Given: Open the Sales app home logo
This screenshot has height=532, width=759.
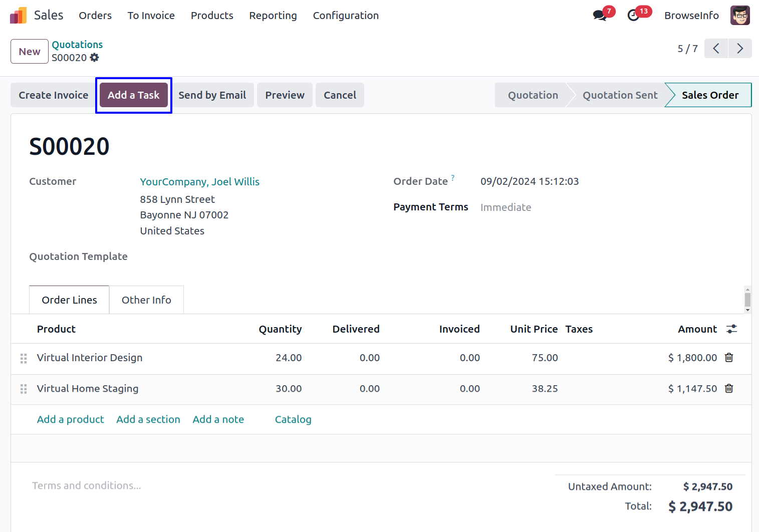Looking at the screenshot, I should [19, 16].
